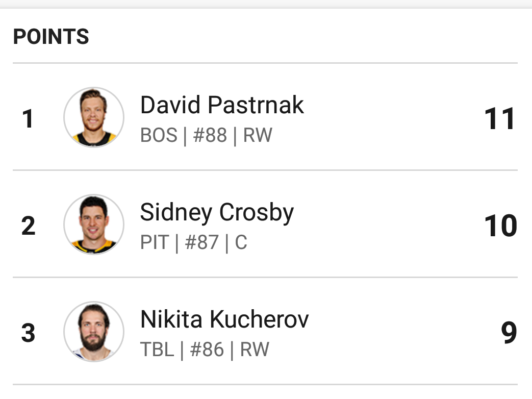Open Nikita Kucherov's player headshot
Viewport: 532px width, 399px height.
pyautogui.click(x=94, y=332)
